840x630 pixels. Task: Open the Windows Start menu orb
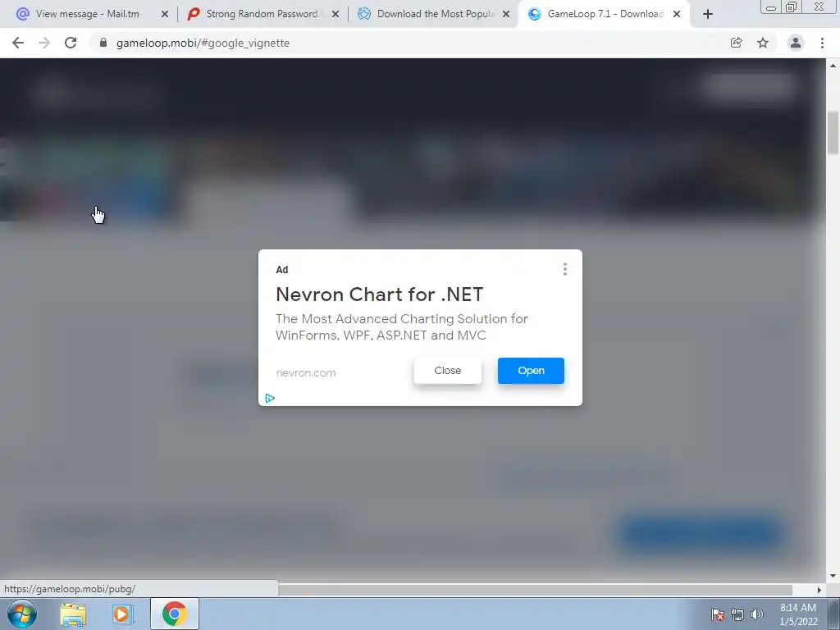pos(22,614)
